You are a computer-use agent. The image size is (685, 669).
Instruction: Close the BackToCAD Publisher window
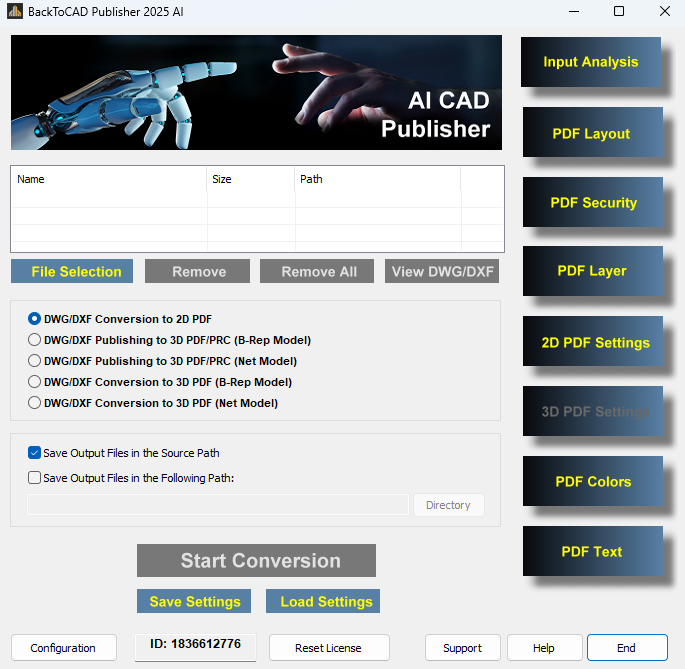[664, 11]
